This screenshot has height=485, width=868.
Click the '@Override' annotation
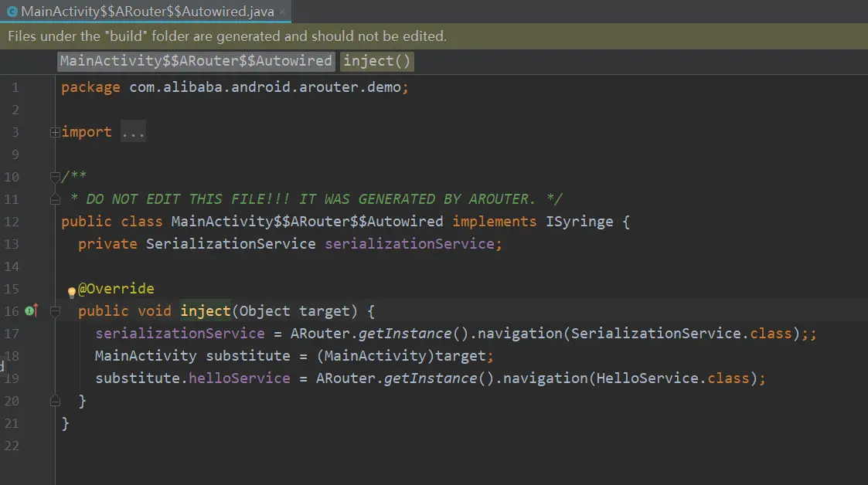click(116, 289)
